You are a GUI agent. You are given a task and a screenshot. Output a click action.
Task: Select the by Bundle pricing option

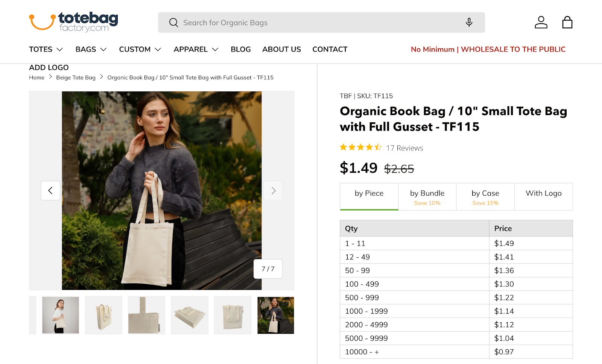[427, 196]
